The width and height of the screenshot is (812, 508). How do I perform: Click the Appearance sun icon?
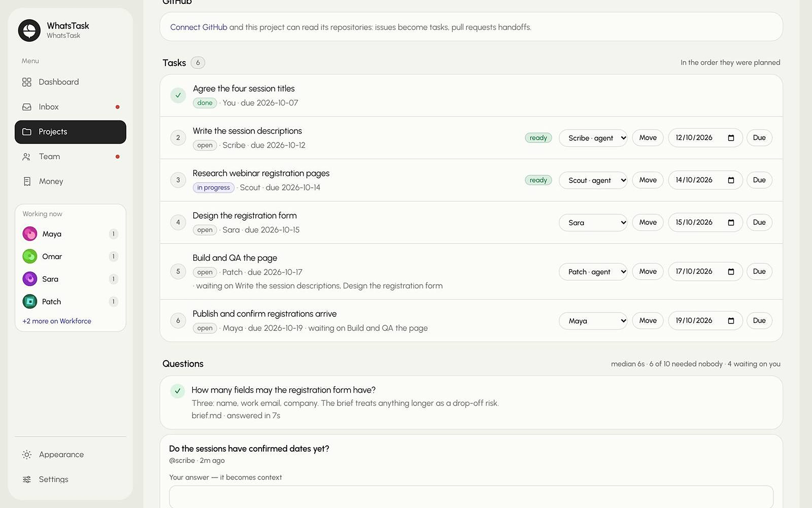tap(27, 454)
